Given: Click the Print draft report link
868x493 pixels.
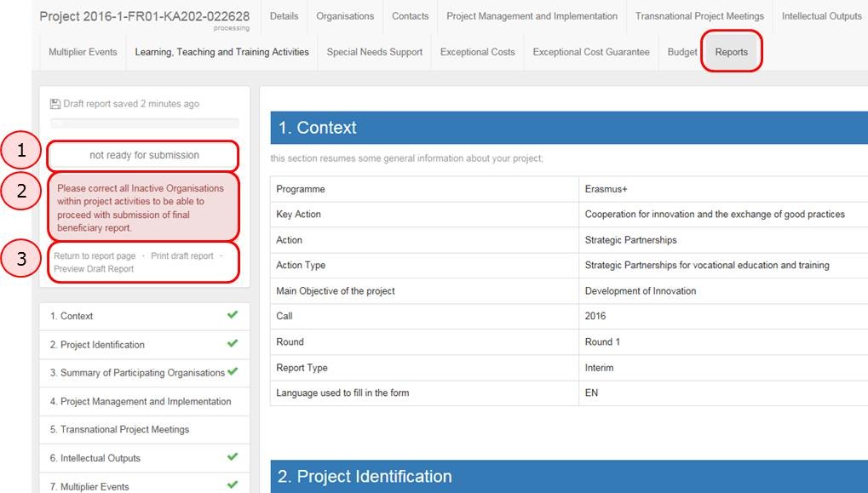Looking at the screenshot, I should click(182, 256).
